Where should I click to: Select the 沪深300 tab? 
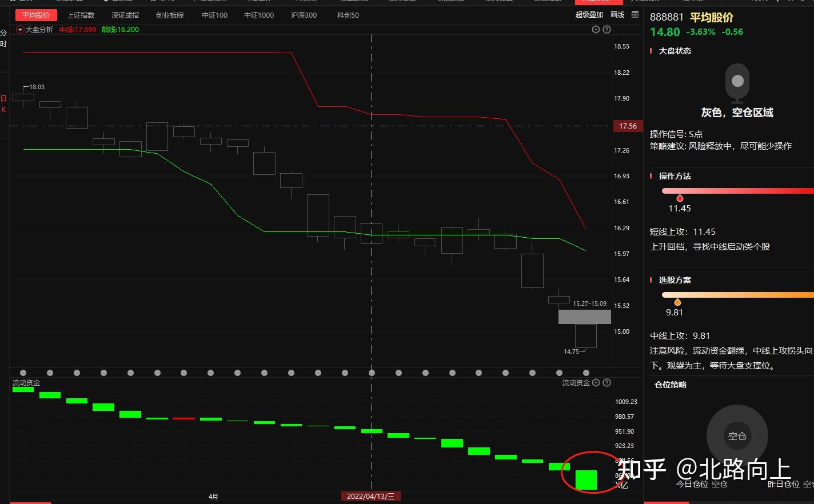tap(304, 15)
